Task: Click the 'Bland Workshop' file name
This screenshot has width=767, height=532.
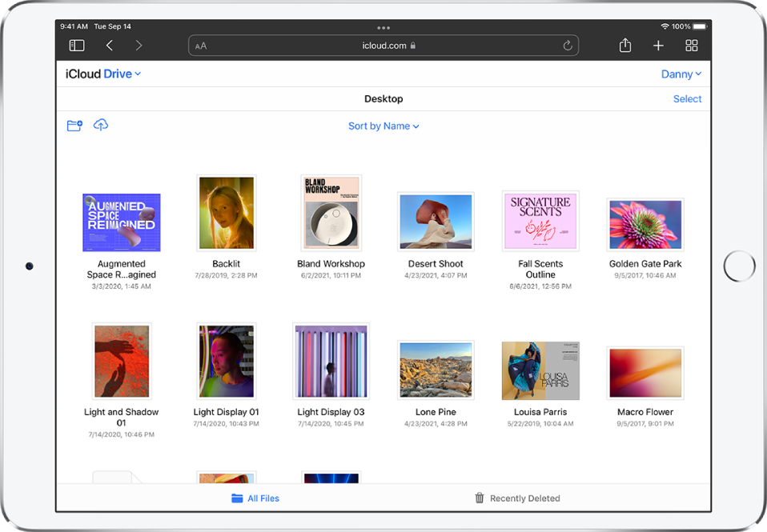Action: 331,263
